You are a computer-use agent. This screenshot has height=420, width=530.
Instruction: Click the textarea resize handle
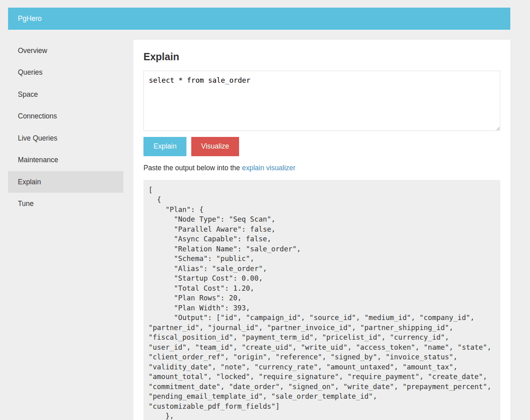click(x=498, y=128)
